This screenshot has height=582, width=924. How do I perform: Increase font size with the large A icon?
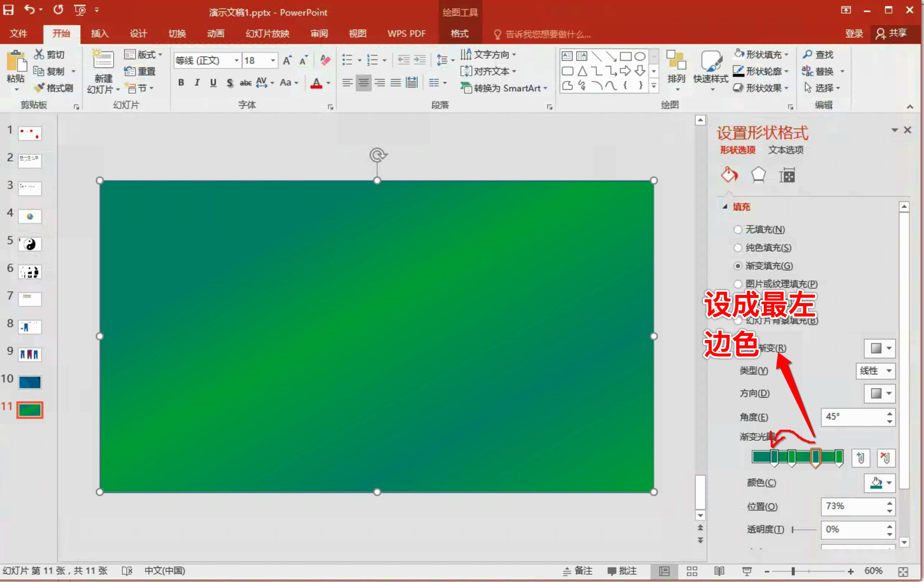287,61
